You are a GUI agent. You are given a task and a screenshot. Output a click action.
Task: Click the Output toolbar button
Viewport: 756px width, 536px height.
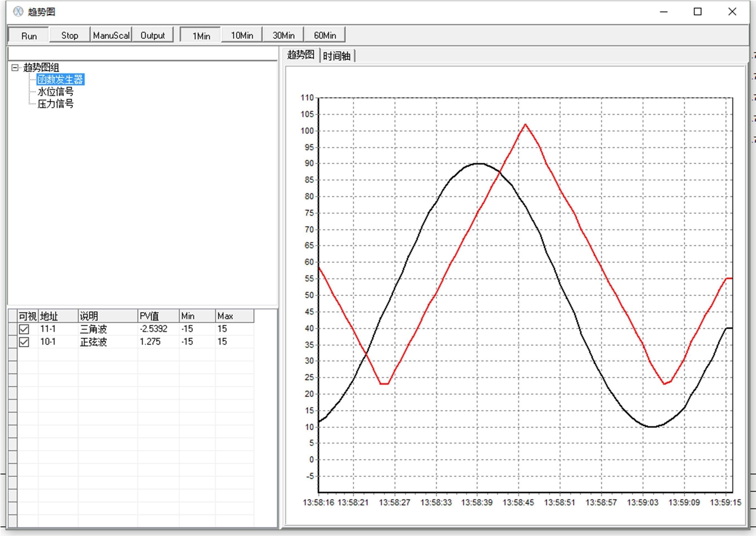pyautogui.click(x=153, y=35)
